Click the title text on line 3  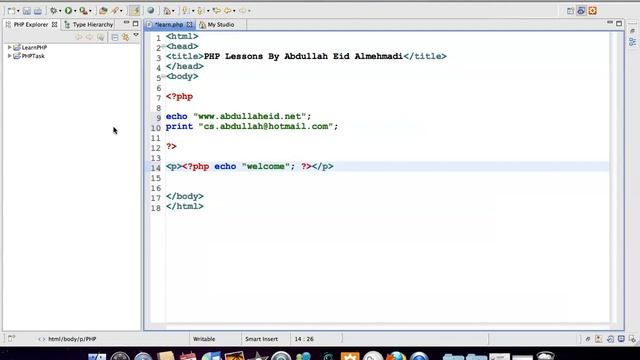coord(303,56)
